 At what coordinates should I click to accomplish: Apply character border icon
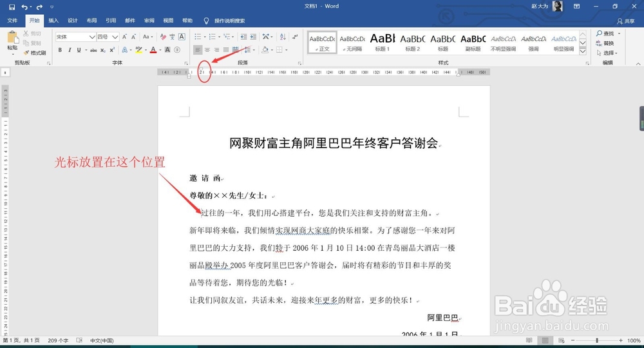coord(182,37)
